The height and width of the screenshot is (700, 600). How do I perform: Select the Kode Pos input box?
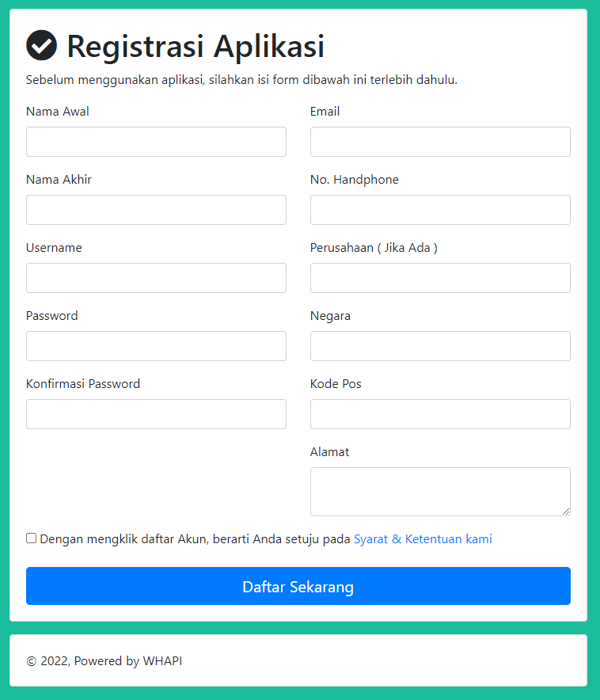click(x=440, y=414)
